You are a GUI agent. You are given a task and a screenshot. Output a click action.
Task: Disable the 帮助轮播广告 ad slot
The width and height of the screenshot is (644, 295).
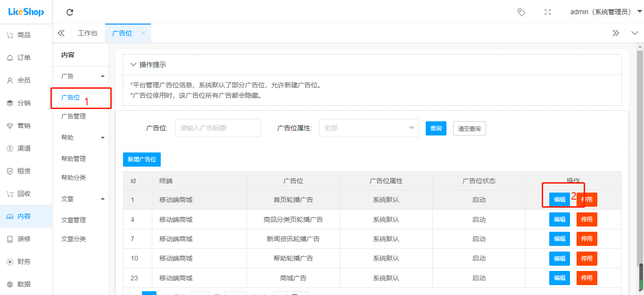(x=587, y=259)
